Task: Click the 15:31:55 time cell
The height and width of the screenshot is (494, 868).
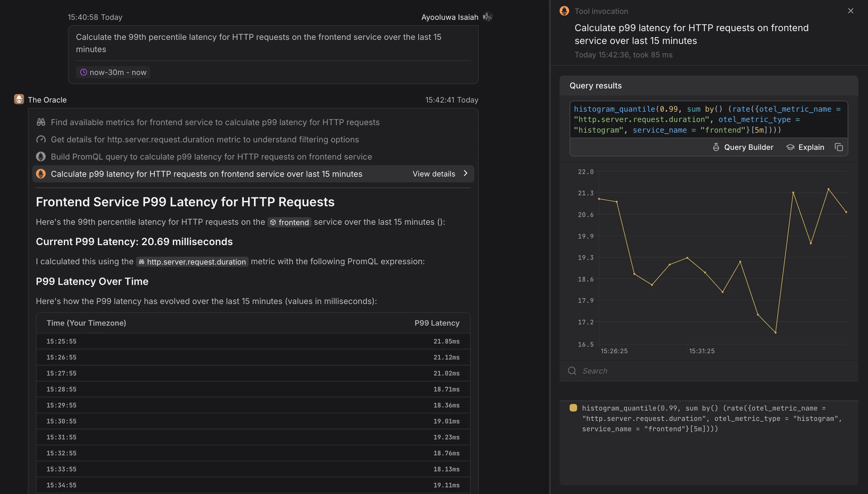Action: (61, 437)
